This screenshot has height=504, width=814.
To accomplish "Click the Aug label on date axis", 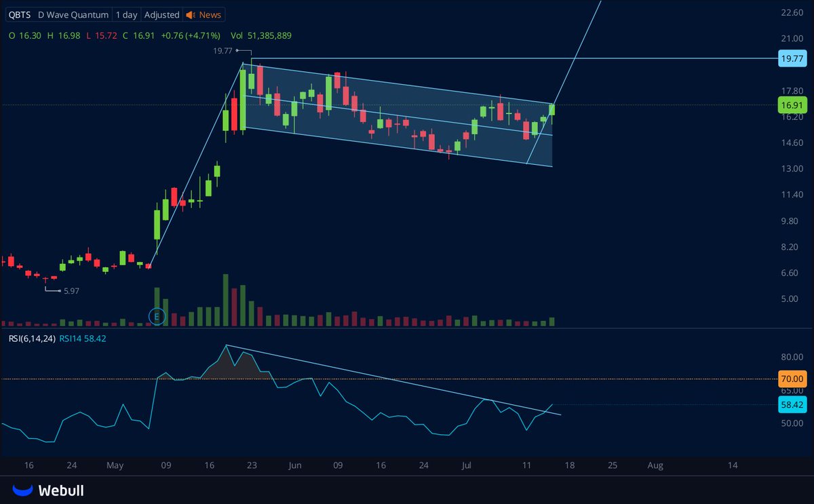I will (x=655, y=465).
